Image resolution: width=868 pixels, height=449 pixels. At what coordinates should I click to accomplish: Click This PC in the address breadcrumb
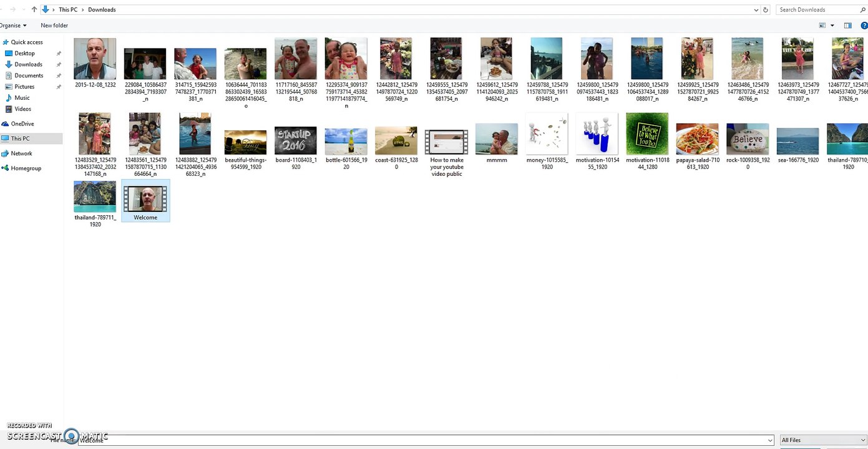pos(68,9)
